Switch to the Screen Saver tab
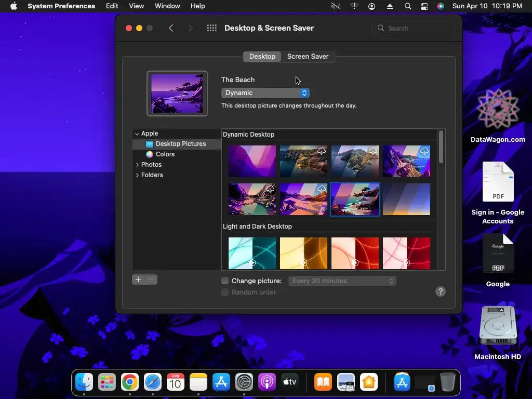The image size is (532, 399). pos(308,56)
